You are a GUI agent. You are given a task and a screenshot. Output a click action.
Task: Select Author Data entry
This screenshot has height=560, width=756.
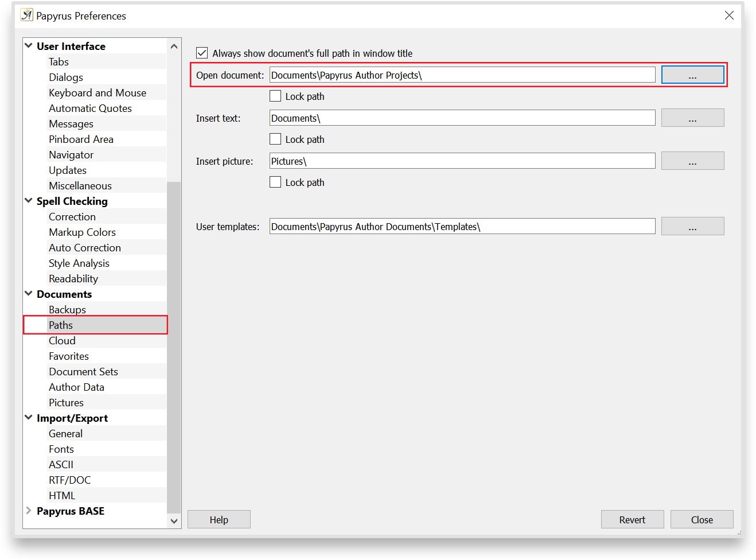[x=76, y=387]
